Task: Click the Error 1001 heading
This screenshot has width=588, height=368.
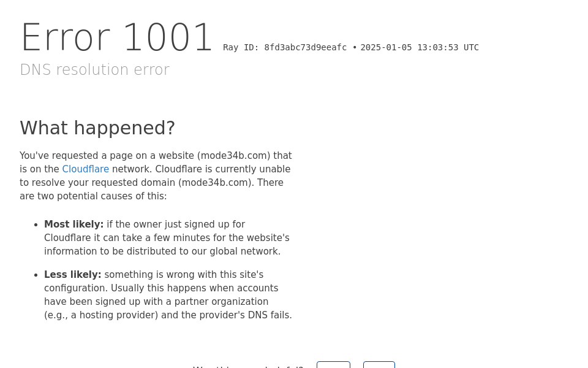Action: (x=117, y=38)
